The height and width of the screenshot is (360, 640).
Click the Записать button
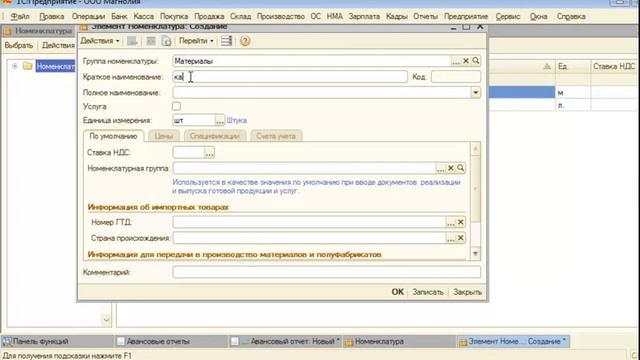coord(427,292)
